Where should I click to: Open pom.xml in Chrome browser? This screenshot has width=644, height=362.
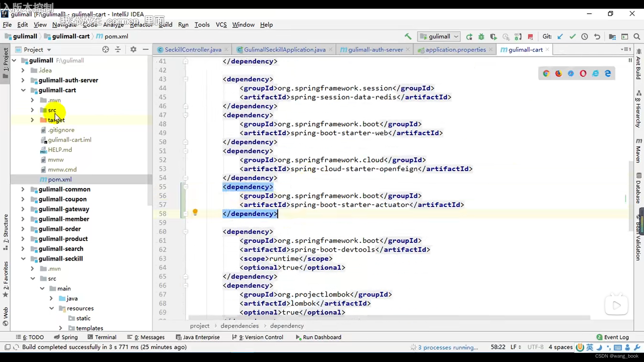[x=546, y=73]
